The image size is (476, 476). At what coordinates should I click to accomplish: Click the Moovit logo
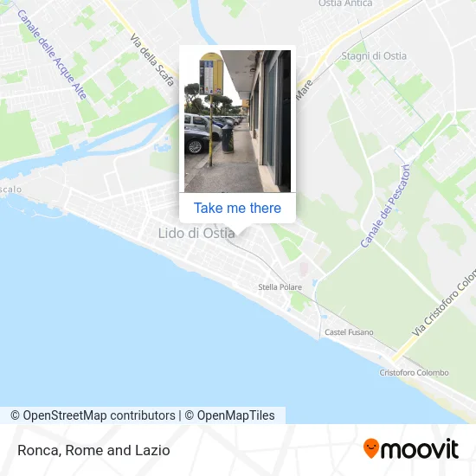[x=411, y=448]
